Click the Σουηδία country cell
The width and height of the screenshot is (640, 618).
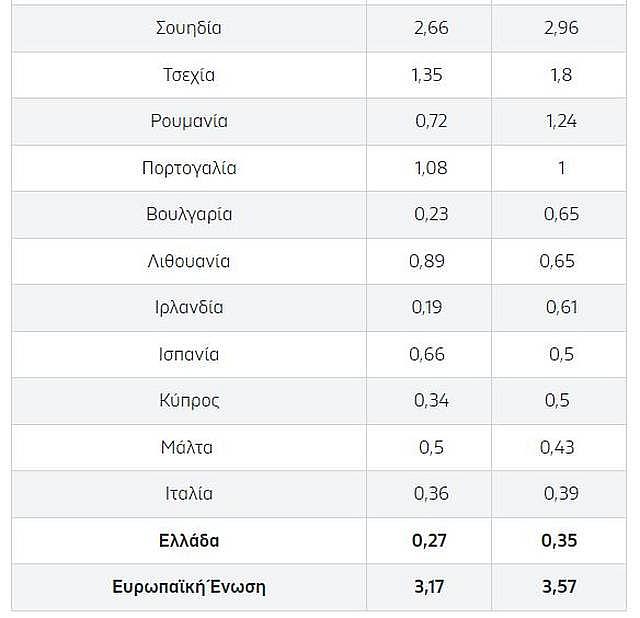pyautogui.click(x=189, y=28)
